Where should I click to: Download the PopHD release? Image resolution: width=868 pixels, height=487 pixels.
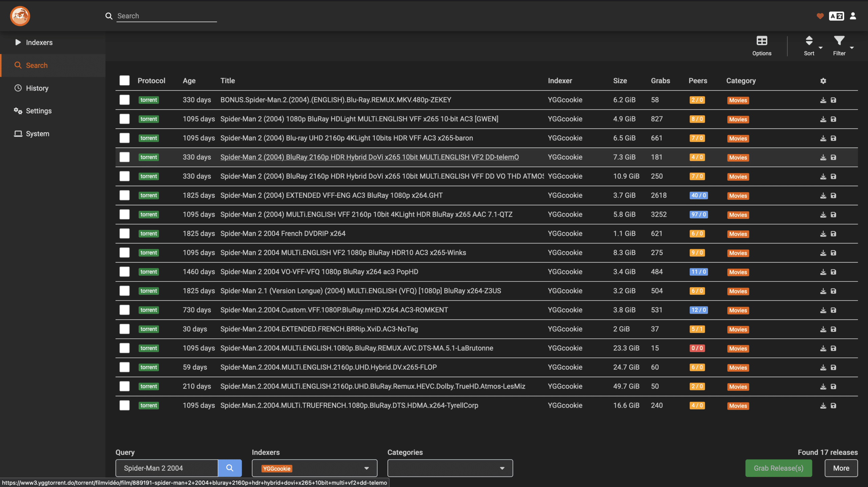[823, 272]
